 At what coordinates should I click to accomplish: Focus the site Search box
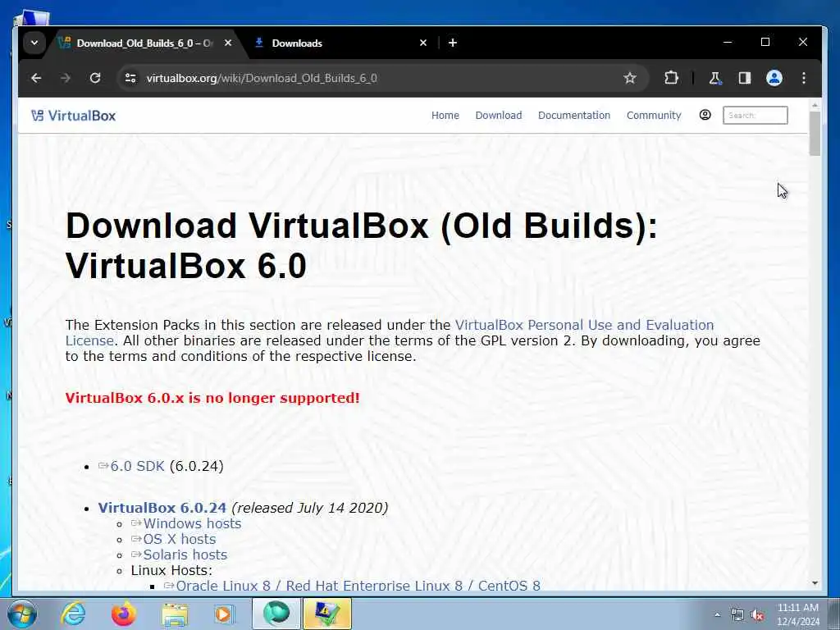click(x=756, y=115)
